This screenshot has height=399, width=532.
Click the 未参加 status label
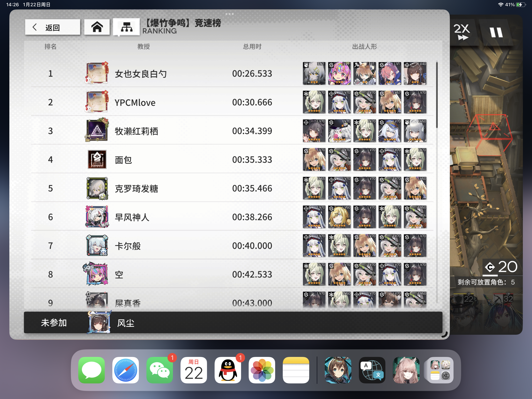(x=54, y=322)
